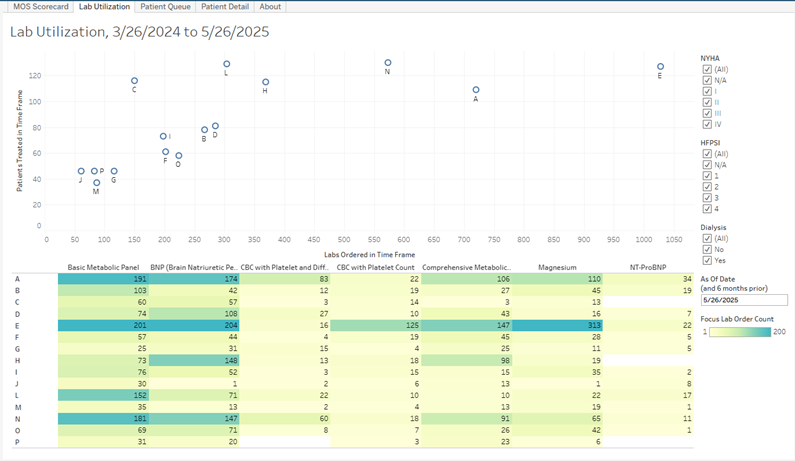Select scatter plot point E
The width and height of the screenshot is (795, 461).
click(660, 67)
